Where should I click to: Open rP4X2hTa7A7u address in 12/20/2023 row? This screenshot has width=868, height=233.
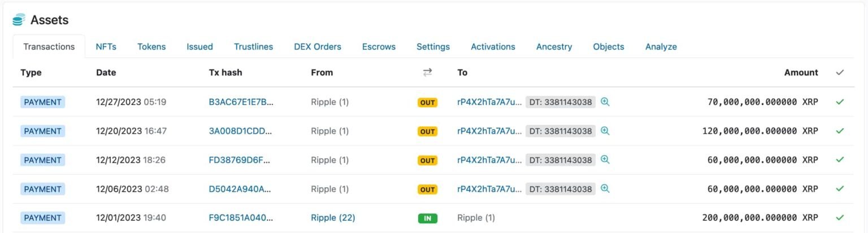tap(490, 131)
